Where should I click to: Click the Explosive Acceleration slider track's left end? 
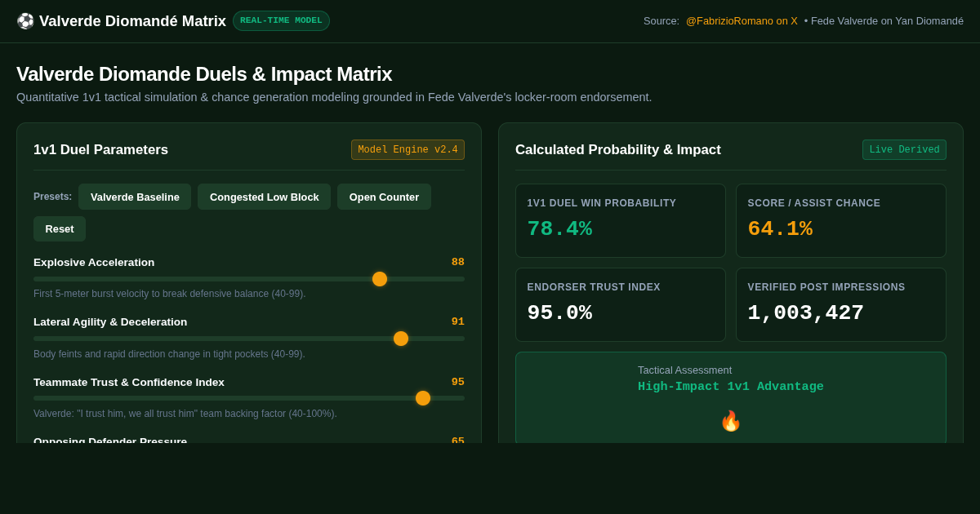[37, 279]
